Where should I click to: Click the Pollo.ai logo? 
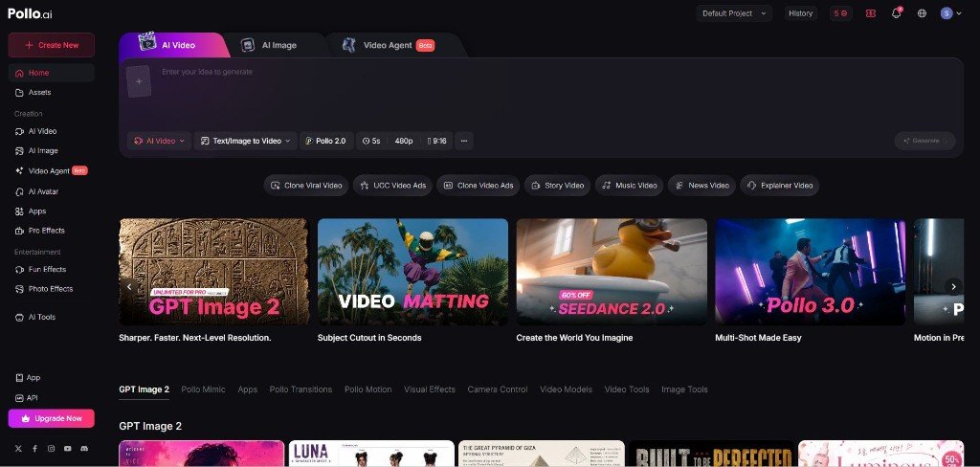point(30,13)
